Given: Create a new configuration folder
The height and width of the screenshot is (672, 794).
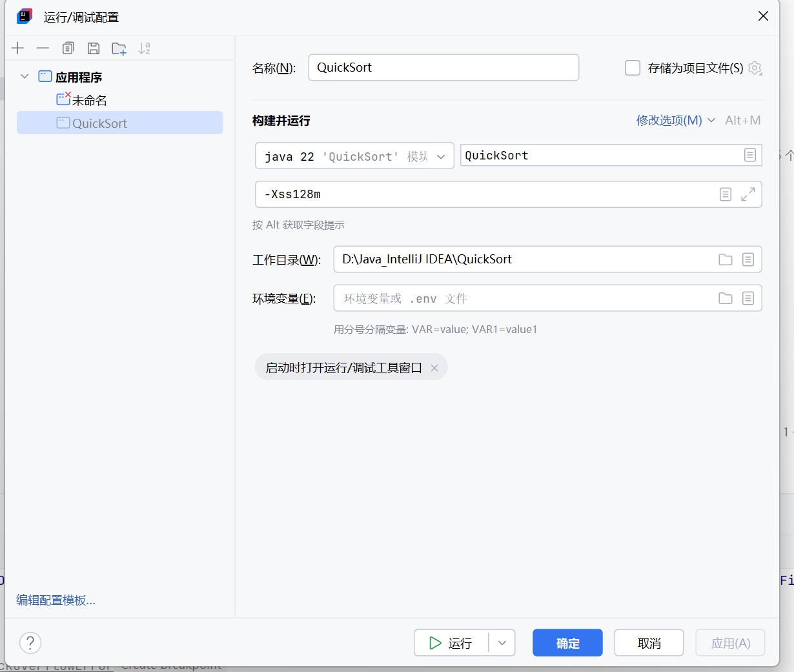Looking at the screenshot, I should [119, 48].
